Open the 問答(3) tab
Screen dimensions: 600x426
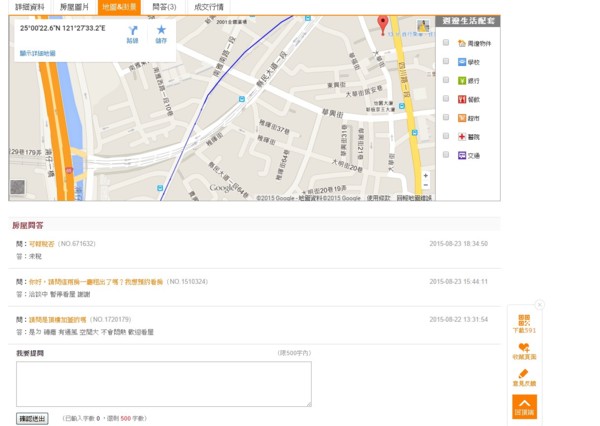pyautogui.click(x=164, y=7)
